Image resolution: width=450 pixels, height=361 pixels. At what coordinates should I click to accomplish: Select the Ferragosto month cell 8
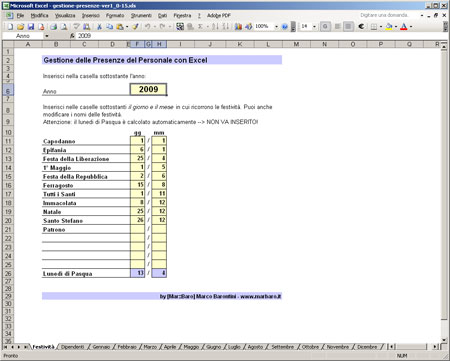click(159, 185)
